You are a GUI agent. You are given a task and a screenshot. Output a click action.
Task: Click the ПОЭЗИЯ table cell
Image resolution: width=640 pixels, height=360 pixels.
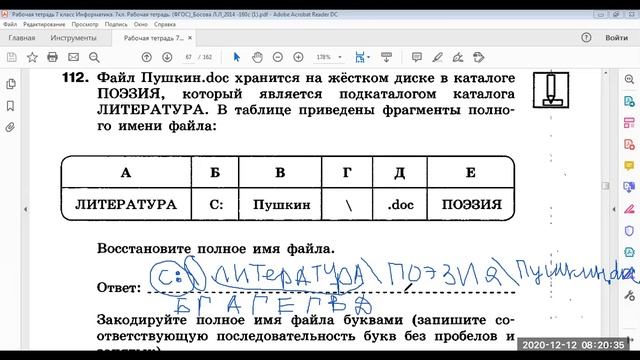(x=471, y=204)
